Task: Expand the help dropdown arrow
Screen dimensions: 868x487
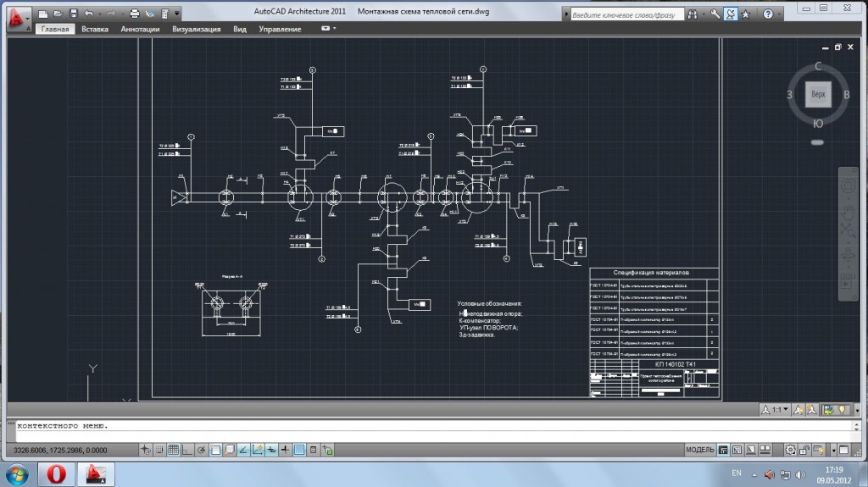Action: [778, 14]
